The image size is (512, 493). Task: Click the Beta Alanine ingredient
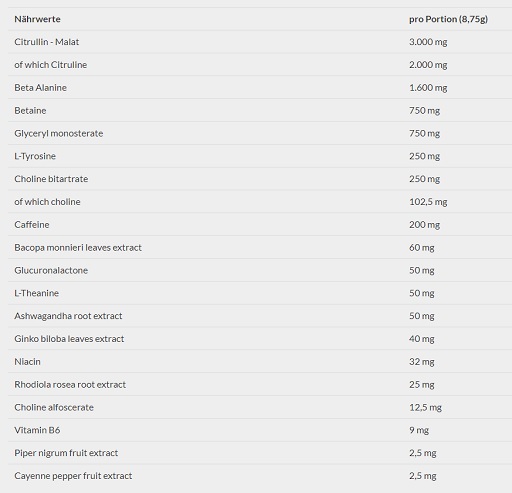[40, 88]
